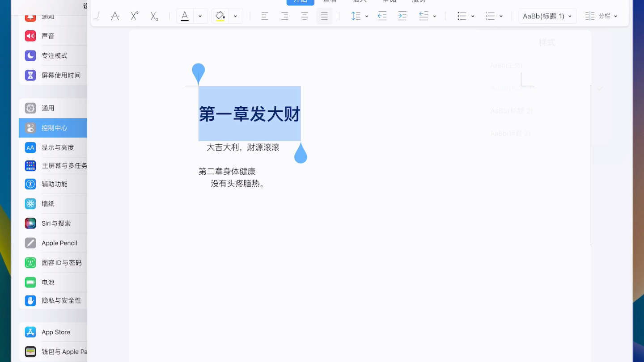The height and width of the screenshot is (362, 644).
Task: Decrease paragraph indent
Action: (x=382, y=16)
